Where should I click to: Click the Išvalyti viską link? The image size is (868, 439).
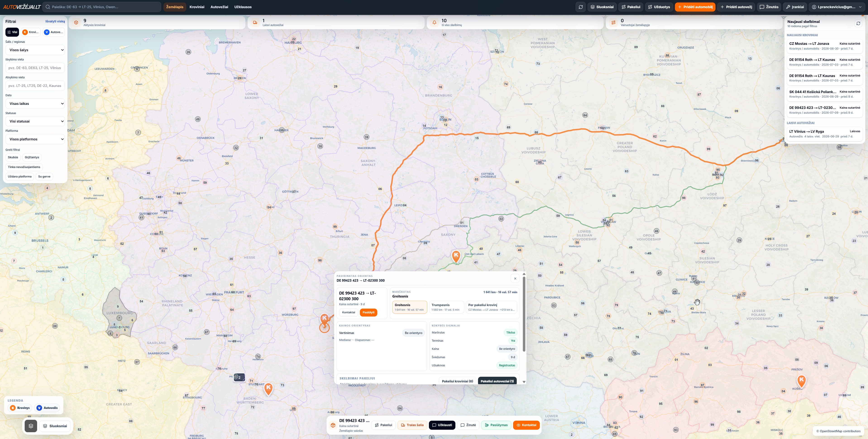[x=55, y=21]
